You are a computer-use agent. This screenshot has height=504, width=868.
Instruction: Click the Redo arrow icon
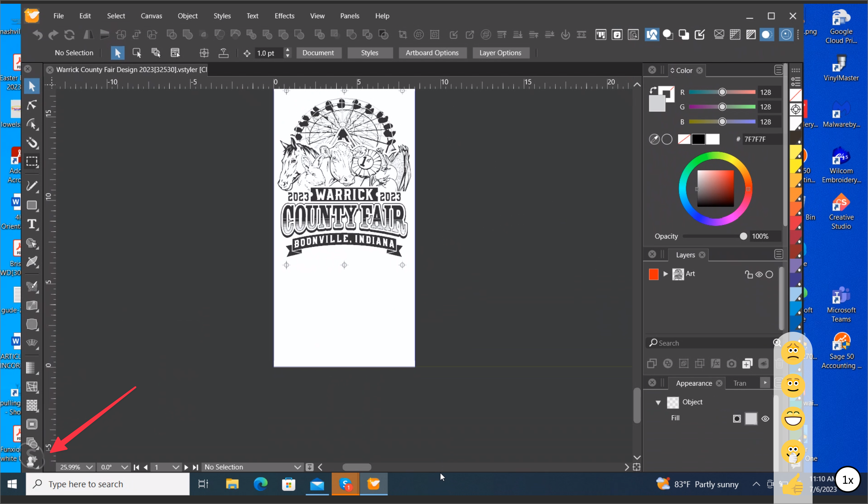(x=54, y=35)
